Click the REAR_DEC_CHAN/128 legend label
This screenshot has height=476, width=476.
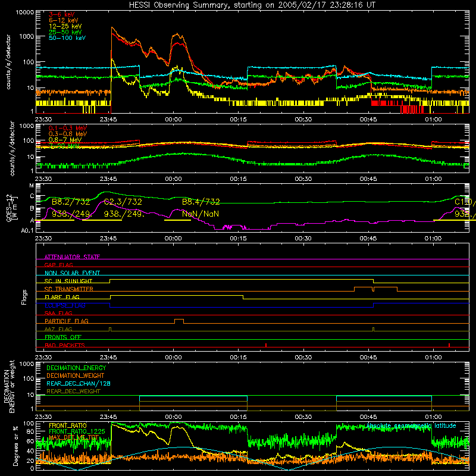79,383
